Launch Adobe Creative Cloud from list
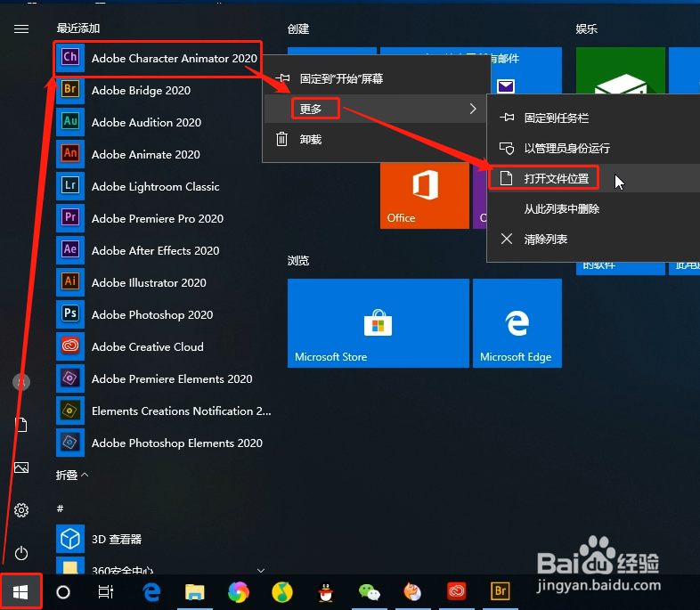Screen dimensions: 700x610 coord(163,346)
